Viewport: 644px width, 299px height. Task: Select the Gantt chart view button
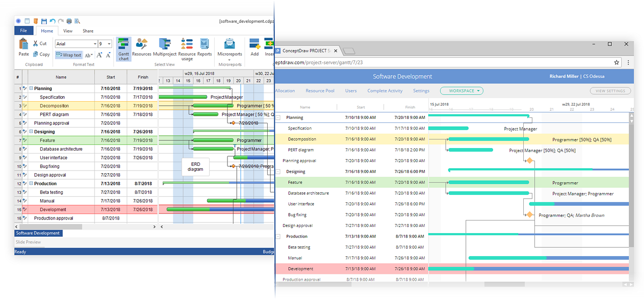tap(124, 49)
